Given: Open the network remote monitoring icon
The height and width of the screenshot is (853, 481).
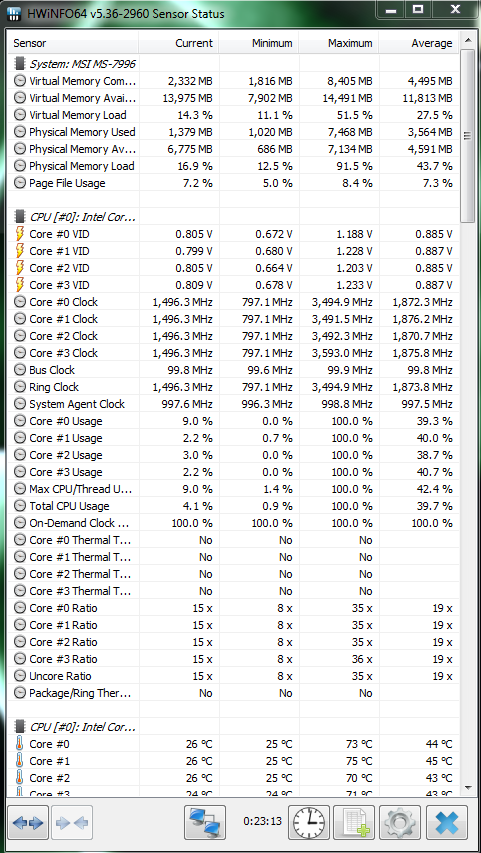Looking at the screenshot, I should click(205, 823).
